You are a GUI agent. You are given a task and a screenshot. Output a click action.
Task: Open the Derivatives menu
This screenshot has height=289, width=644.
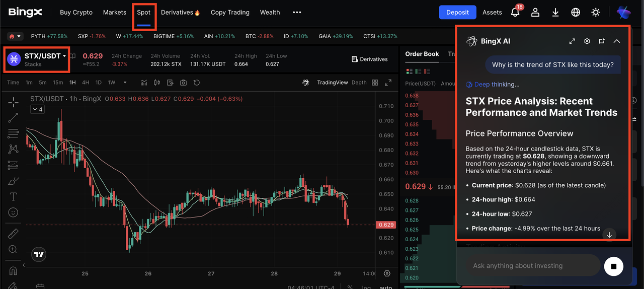tap(181, 12)
